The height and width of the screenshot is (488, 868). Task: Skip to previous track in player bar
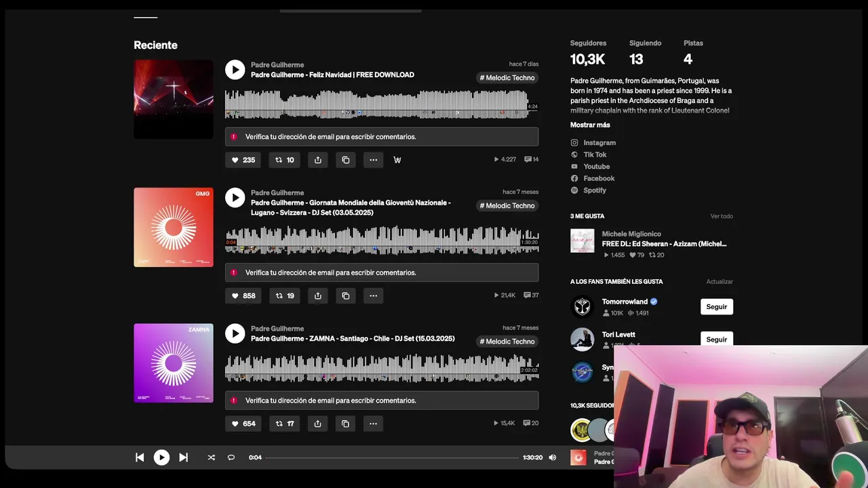click(x=140, y=457)
